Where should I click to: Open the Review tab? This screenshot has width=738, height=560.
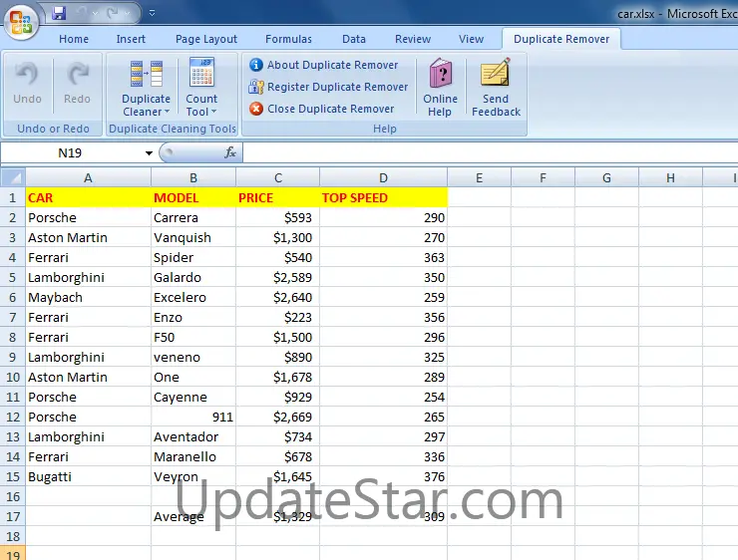tap(413, 39)
